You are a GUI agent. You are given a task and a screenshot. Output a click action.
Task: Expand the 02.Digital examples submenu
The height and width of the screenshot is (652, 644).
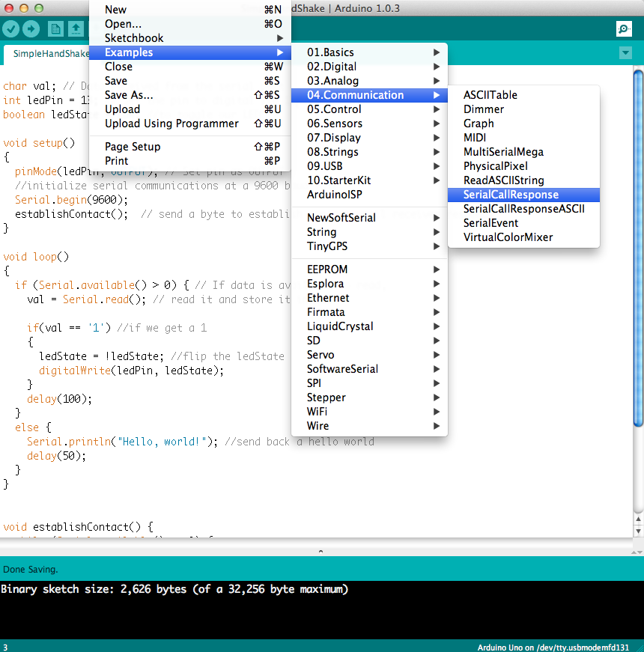369,67
